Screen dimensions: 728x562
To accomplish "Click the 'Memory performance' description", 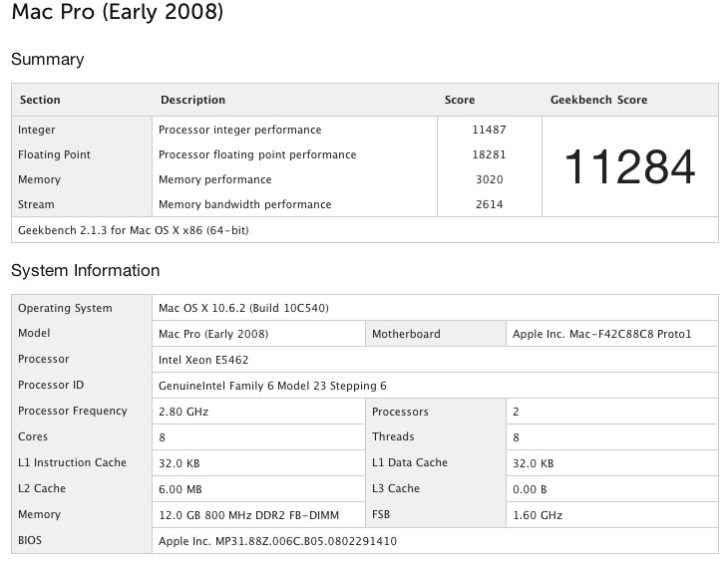I will (215, 179).
